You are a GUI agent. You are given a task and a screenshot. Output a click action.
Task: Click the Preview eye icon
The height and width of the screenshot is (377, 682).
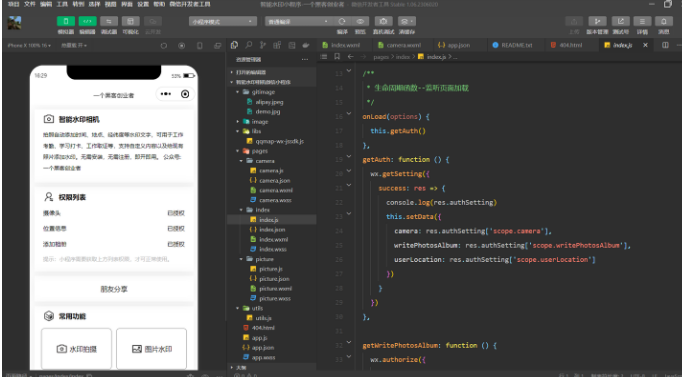point(360,21)
